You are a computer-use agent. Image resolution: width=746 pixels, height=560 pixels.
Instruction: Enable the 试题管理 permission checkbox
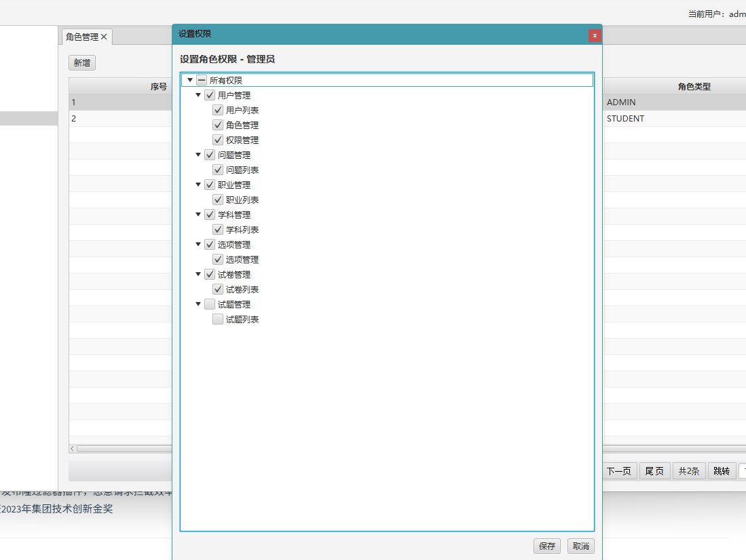tap(210, 304)
